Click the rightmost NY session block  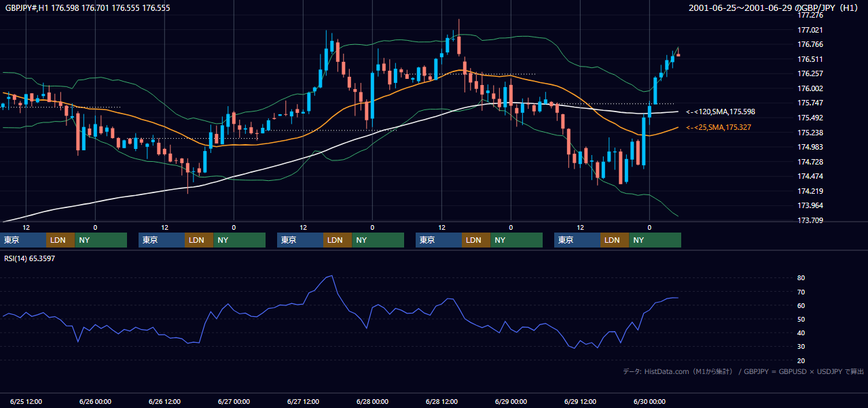655,240
